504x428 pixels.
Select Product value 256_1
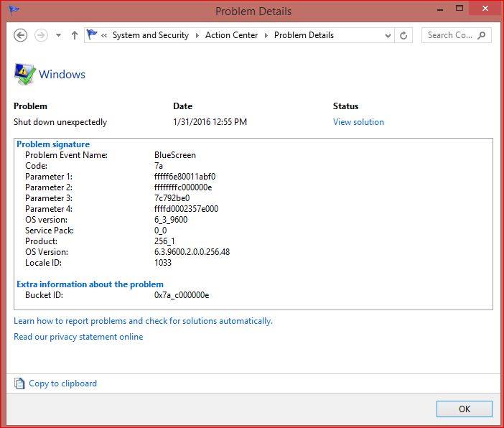[164, 241]
